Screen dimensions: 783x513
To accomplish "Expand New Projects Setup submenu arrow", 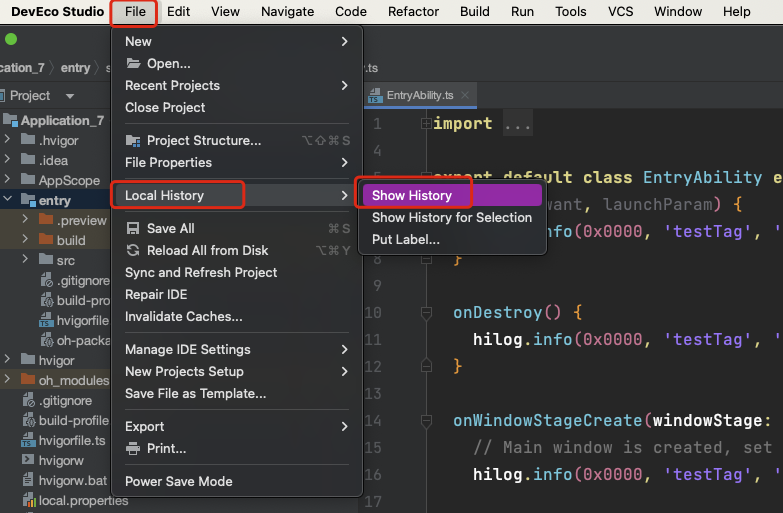I will 344,371.
